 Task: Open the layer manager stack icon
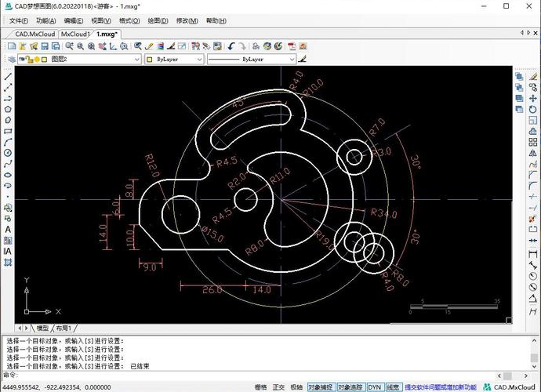(12, 60)
